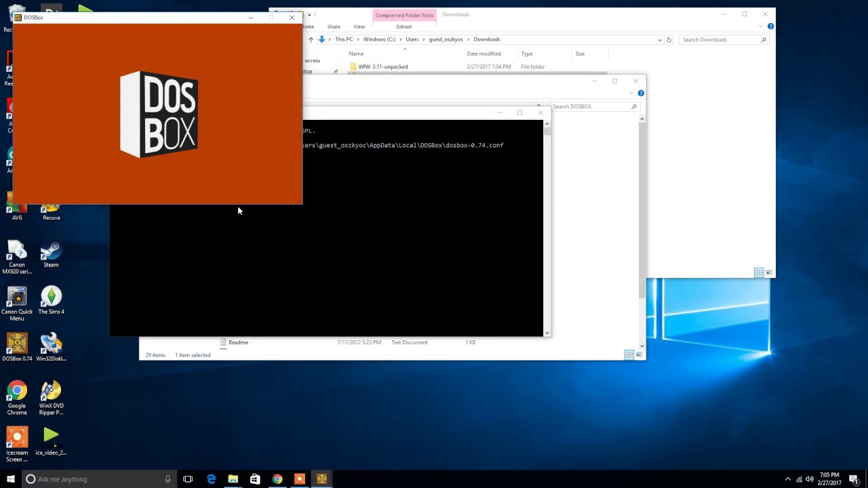Expand the address bar history dropdown in Downloads

coord(660,39)
